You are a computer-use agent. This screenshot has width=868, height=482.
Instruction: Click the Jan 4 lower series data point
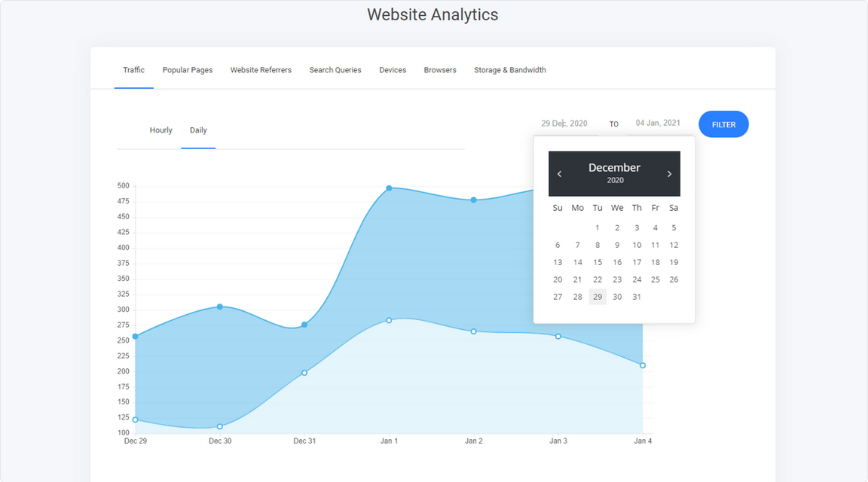pyautogui.click(x=643, y=365)
